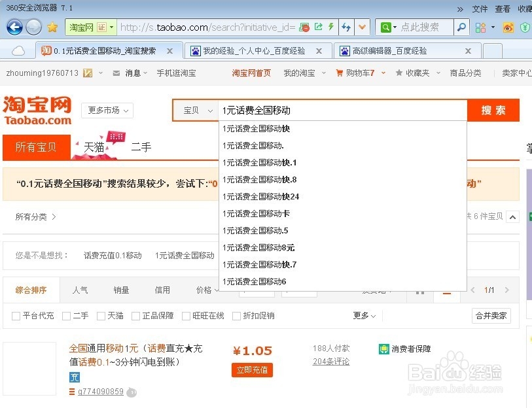This screenshot has width=532, height=408.
Task: Open the 文件 browser menu
Action: [480, 9]
